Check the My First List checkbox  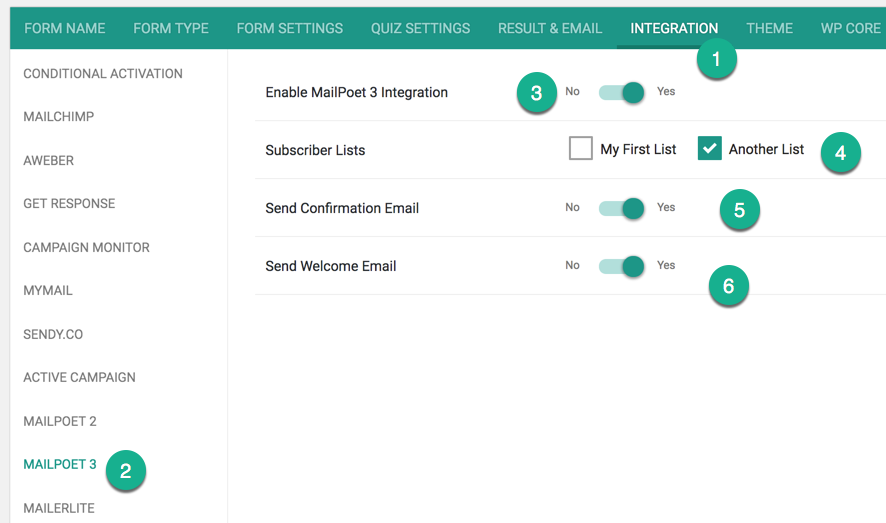point(581,149)
